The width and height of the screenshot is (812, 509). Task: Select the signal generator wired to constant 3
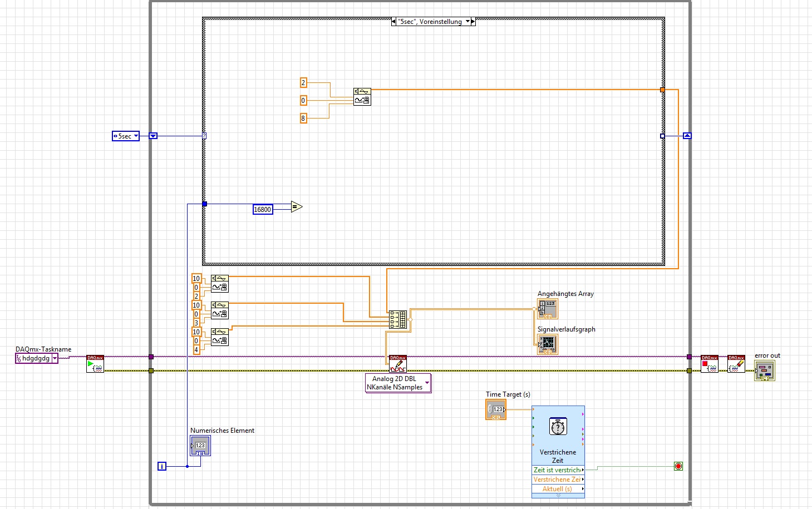(x=220, y=310)
